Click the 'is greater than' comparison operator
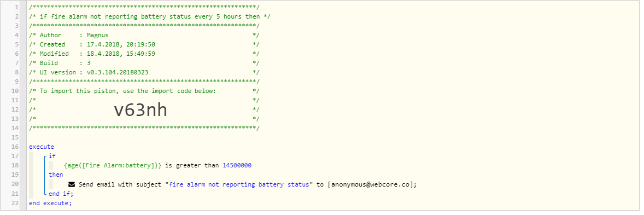The height and width of the screenshot is (215, 644). [x=192, y=165]
